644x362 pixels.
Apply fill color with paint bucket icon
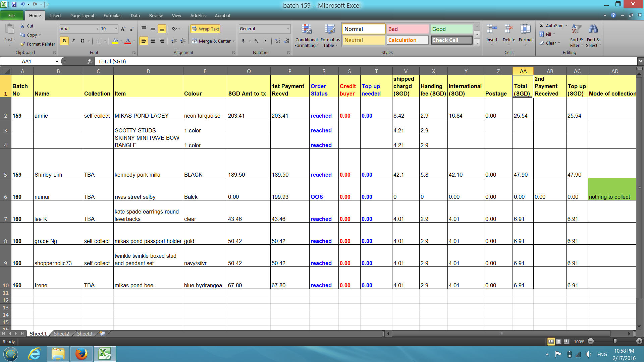[115, 41]
